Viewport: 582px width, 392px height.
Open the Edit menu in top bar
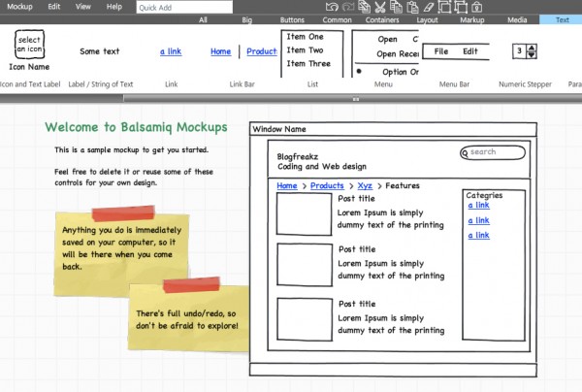[53, 7]
